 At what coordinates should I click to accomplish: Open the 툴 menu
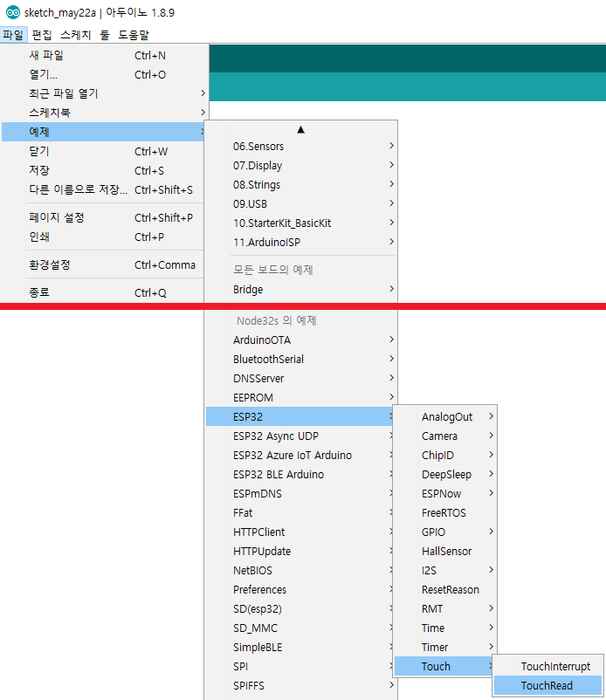point(105,35)
